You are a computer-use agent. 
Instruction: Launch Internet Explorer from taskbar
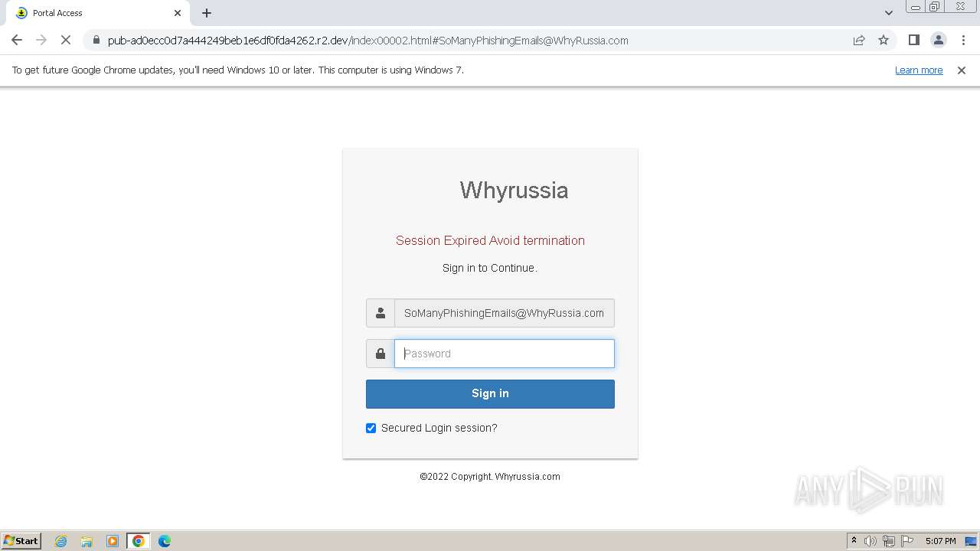click(x=61, y=541)
